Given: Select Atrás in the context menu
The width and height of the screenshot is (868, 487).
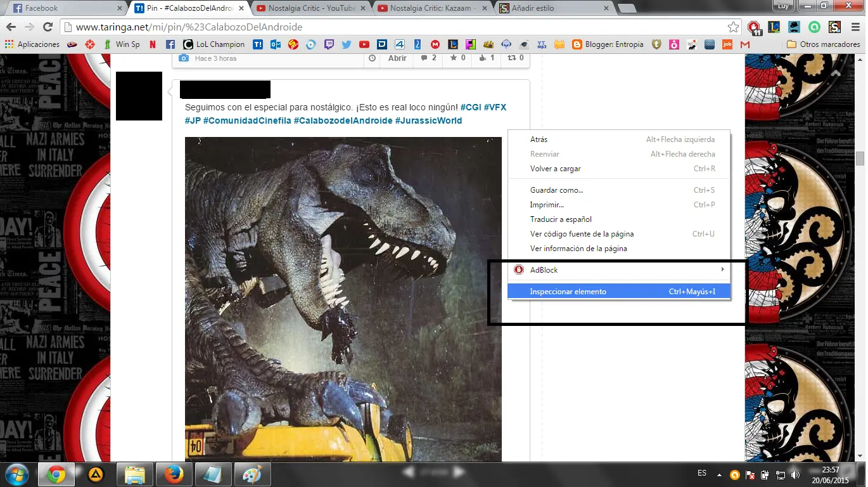Looking at the screenshot, I should (x=620, y=140).
